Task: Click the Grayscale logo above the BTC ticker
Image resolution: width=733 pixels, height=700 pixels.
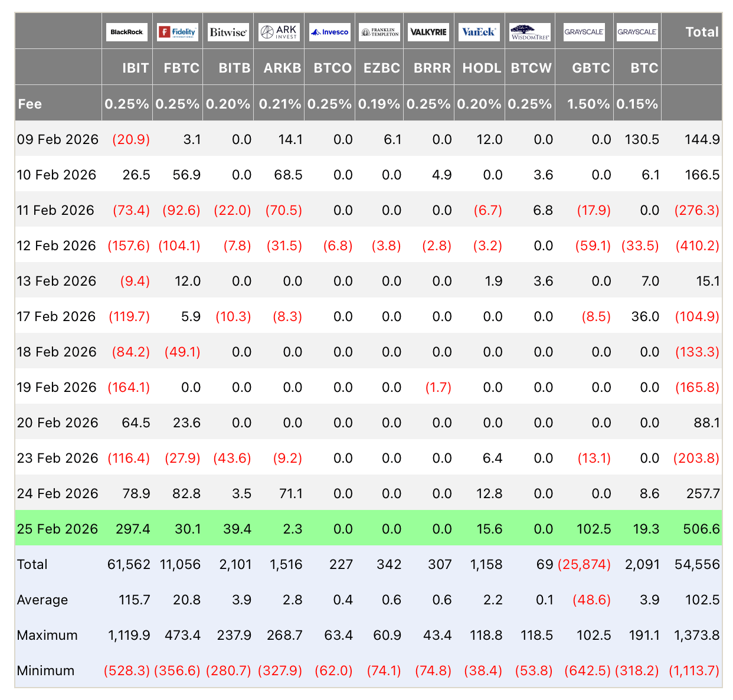Action: pos(637,32)
